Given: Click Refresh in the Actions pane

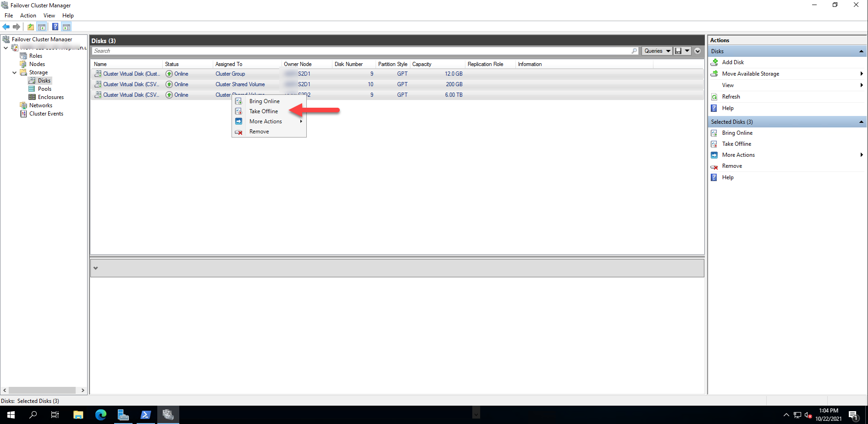Looking at the screenshot, I should click(731, 97).
